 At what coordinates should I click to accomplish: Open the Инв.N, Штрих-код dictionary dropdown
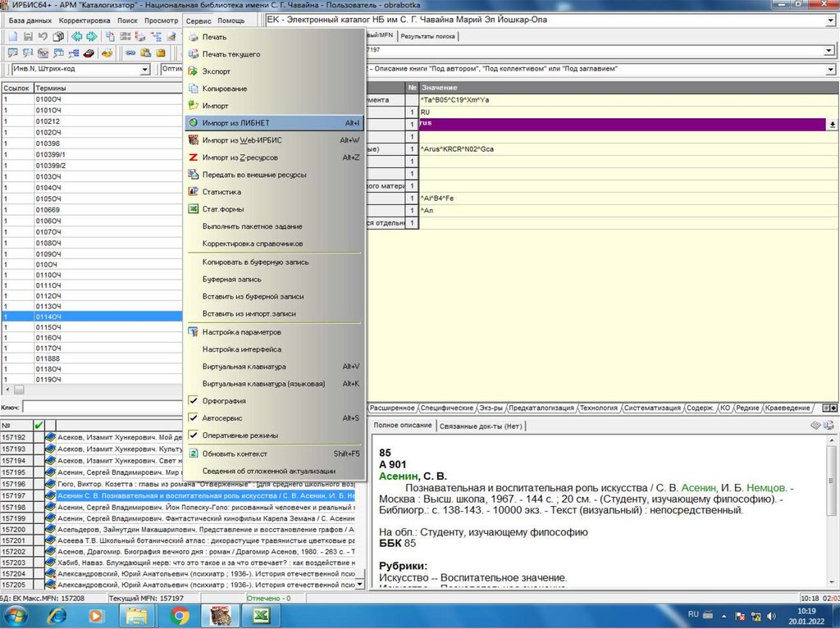144,69
